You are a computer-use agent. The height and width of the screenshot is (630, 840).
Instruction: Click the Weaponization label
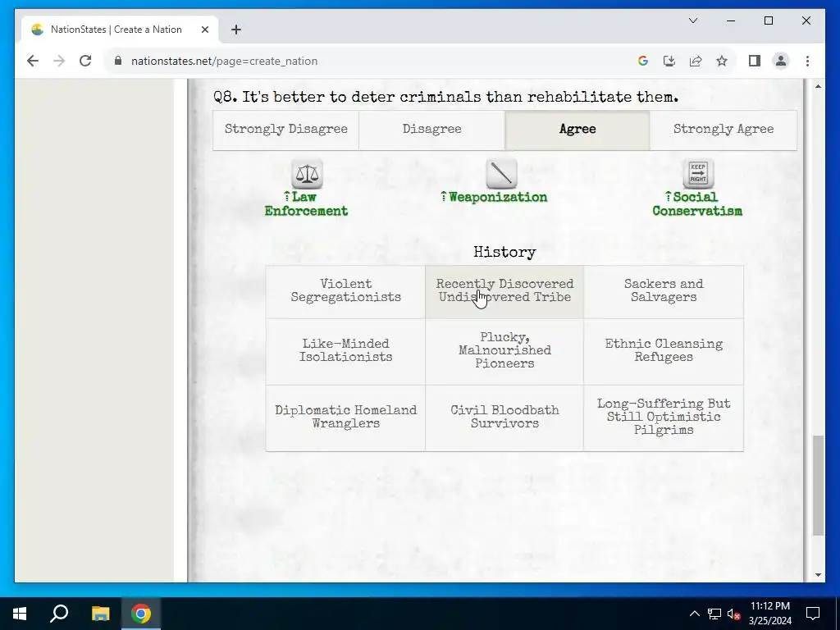[x=495, y=197]
